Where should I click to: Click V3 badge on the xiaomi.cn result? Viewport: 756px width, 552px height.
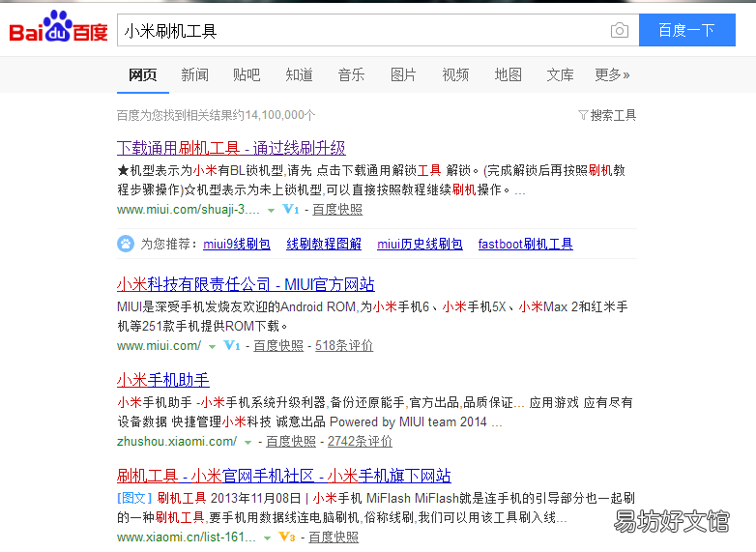[x=287, y=537]
